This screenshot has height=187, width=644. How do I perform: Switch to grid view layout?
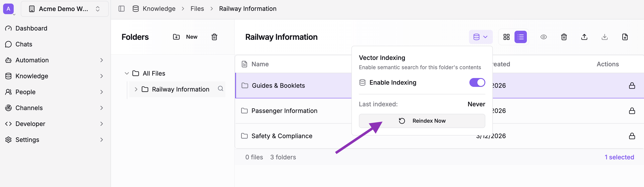click(507, 37)
